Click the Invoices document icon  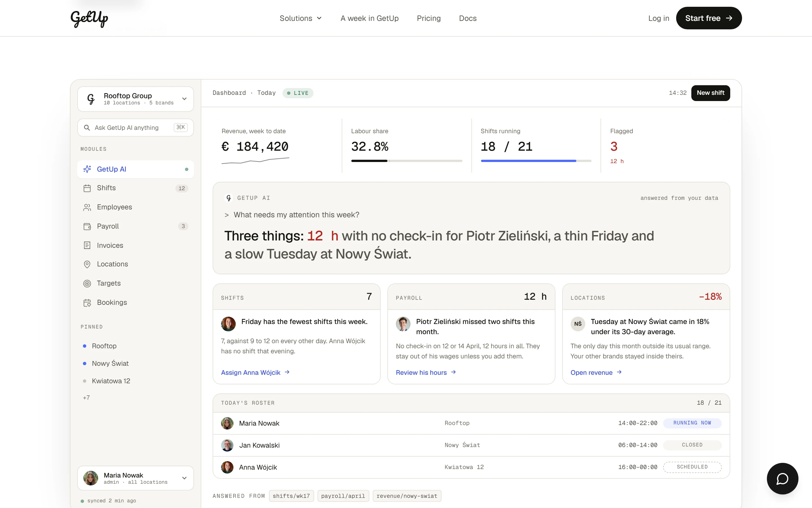pyautogui.click(x=87, y=245)
